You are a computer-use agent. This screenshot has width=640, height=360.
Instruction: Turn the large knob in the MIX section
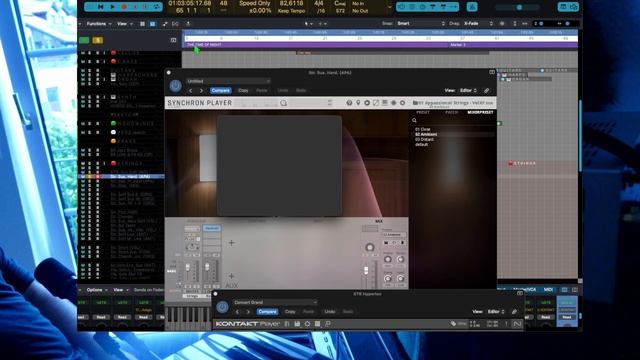(370, 247)
